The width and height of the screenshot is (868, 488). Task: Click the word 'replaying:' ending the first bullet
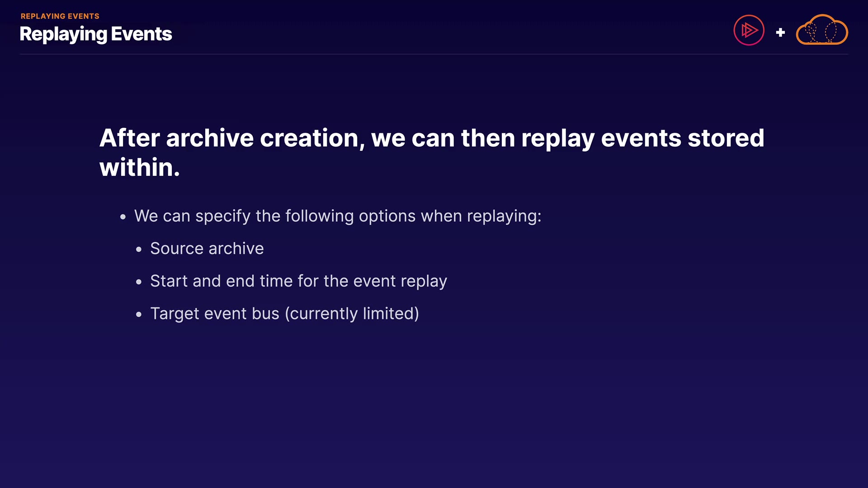coord(504,216)
